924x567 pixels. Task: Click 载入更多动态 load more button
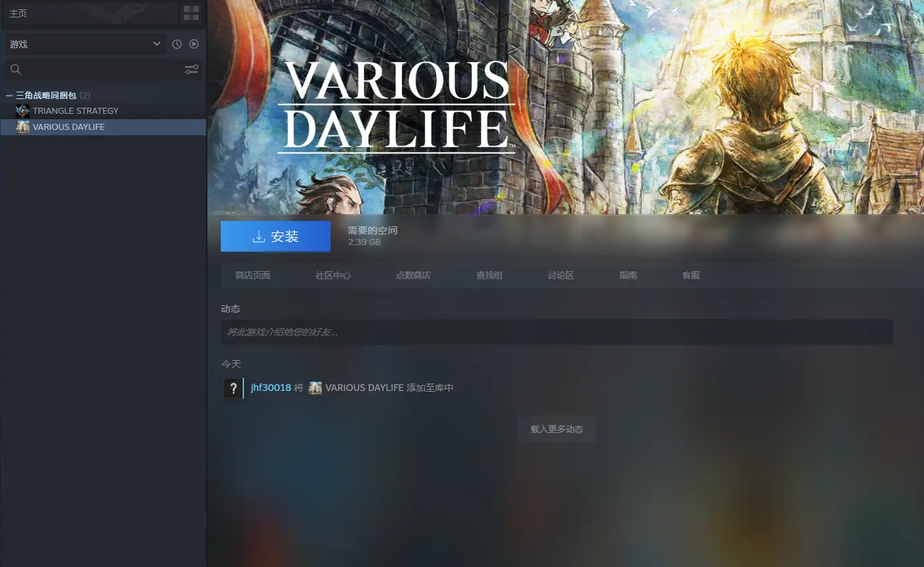(x=557, y=429)
